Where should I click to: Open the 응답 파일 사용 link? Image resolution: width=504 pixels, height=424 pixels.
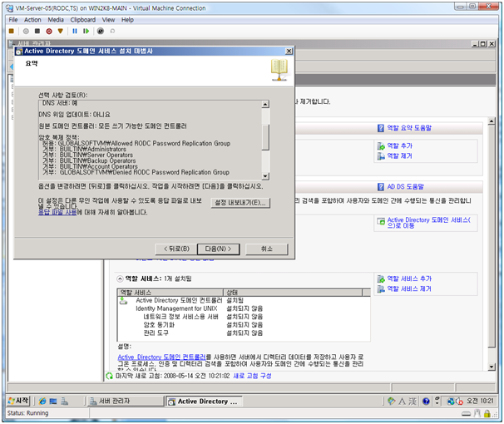(x=57, y=212)
